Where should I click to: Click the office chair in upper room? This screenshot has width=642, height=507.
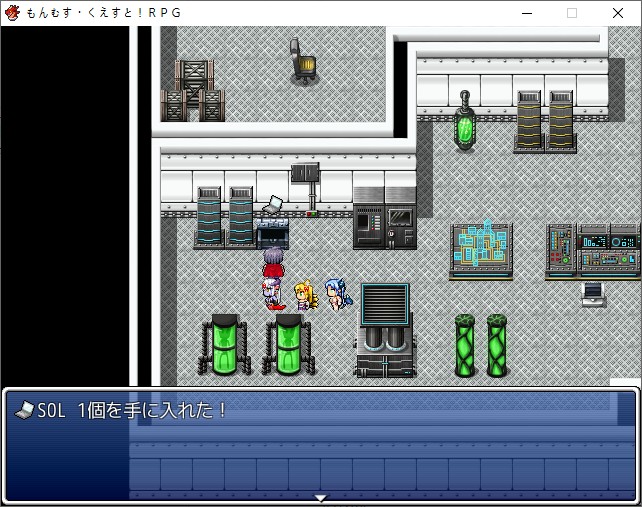(303, 61)
